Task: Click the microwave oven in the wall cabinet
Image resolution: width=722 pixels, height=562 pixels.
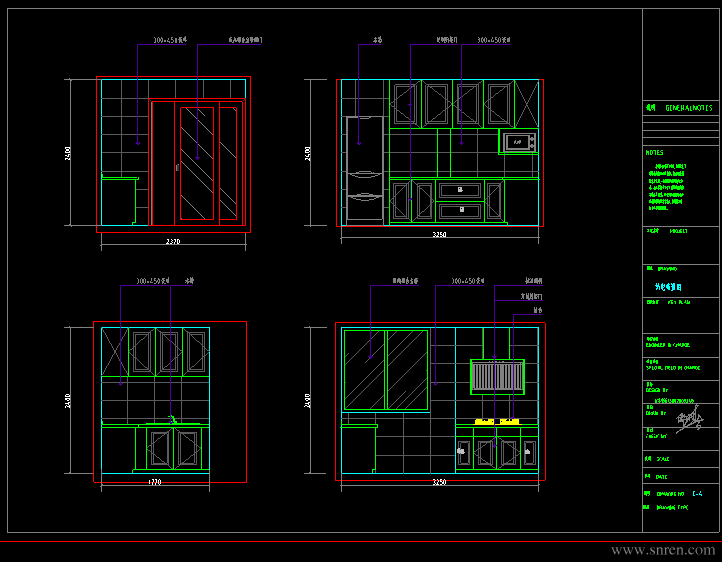Action: click(519, 142)
